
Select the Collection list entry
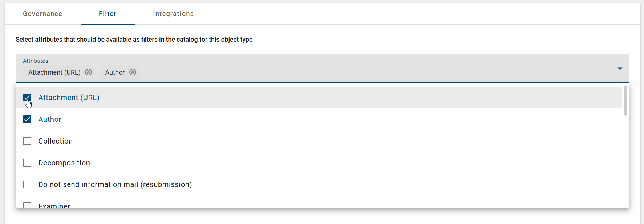55,141
